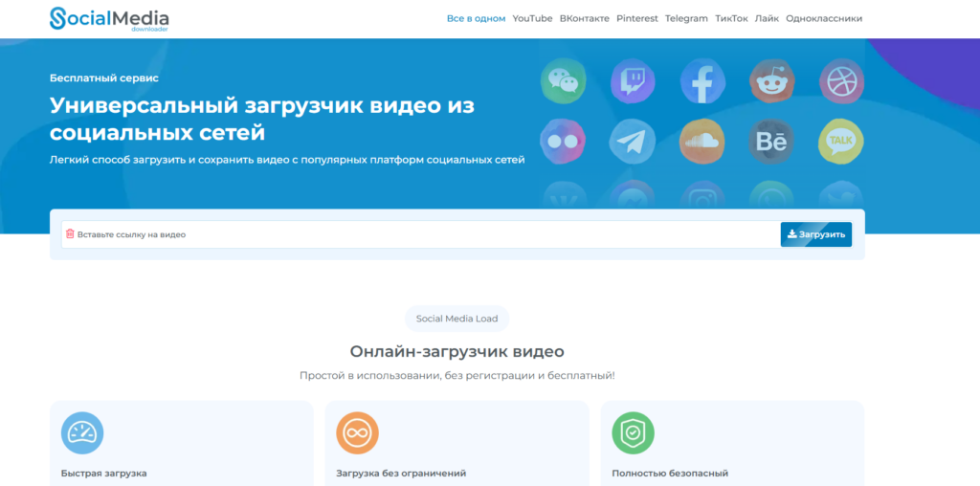The image size is (980, 486).
Task: Click the Reddit icon in the banner
Action: tap(772, 80)
